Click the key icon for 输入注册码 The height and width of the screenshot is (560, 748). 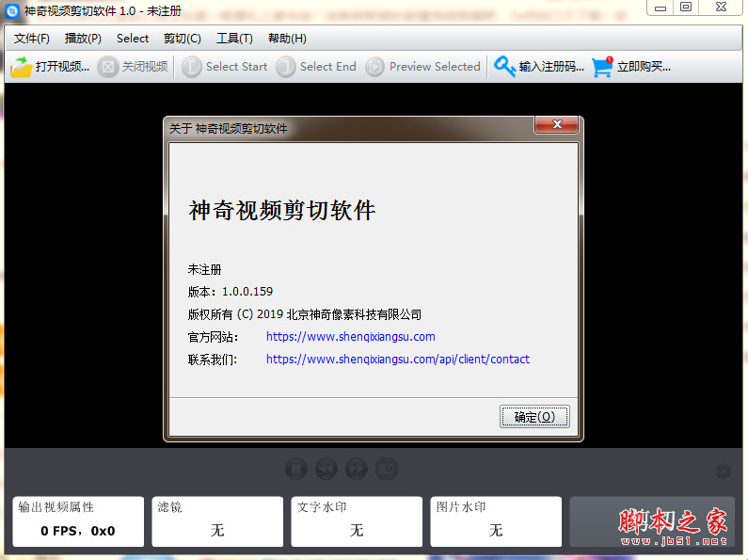(504, 67)
